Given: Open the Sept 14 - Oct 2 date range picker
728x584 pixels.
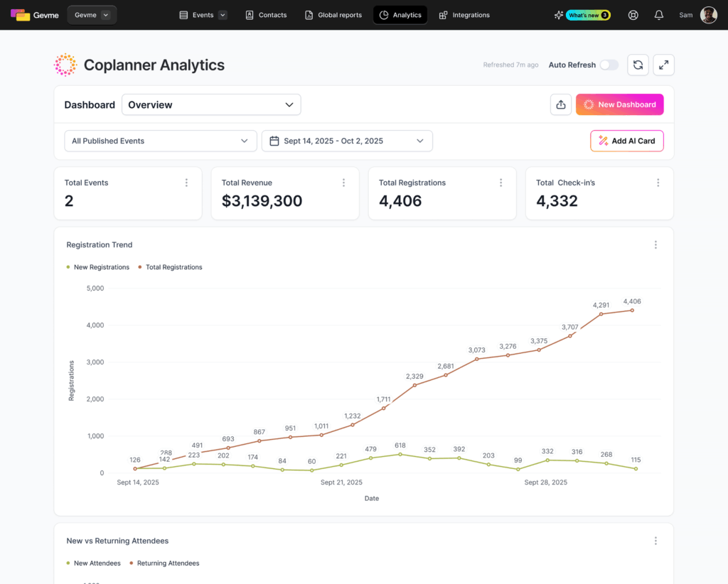Looking at the screenshot, I should [x=347, y=141].
